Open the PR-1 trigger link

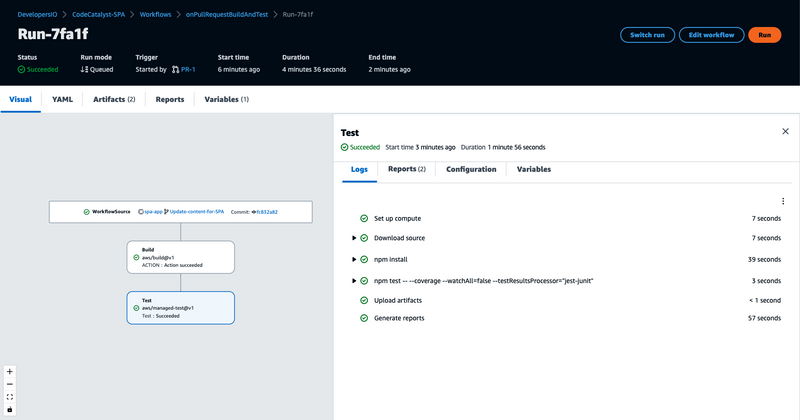[x=187, y=70]
